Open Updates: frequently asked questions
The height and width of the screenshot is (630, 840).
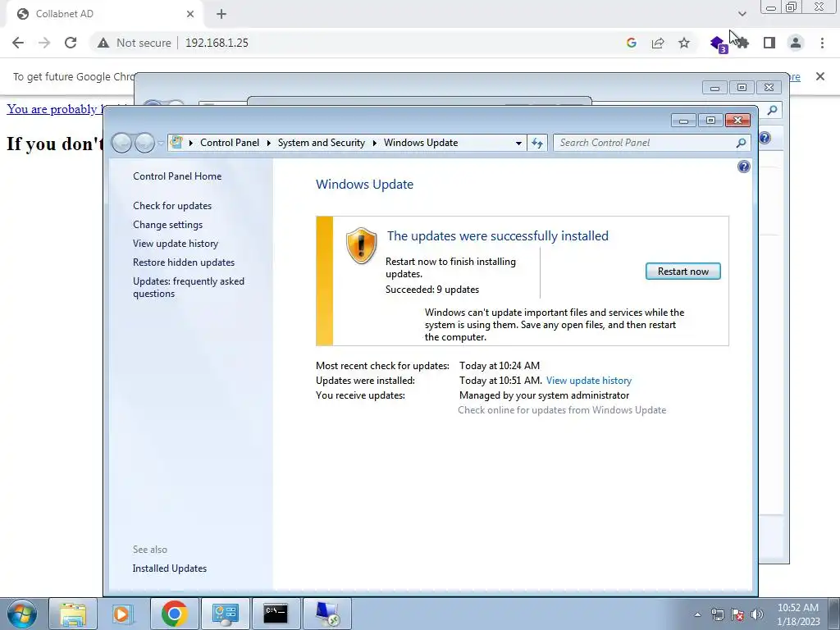[x=189, y=287]
